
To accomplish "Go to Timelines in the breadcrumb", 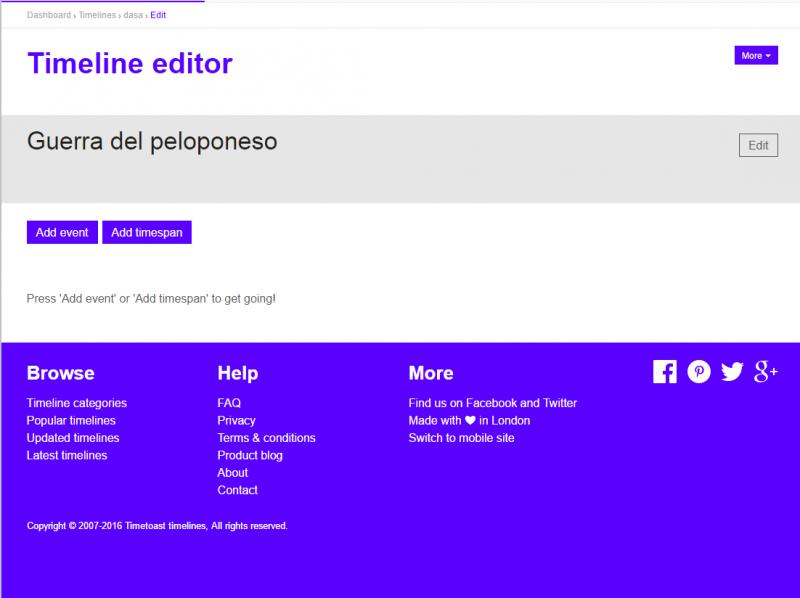I will pos(97,15).
